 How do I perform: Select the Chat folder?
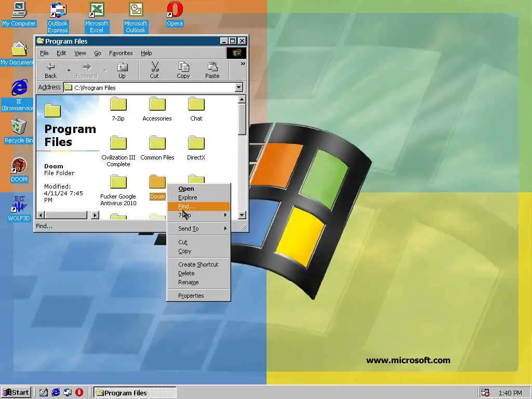click(196, 109)
